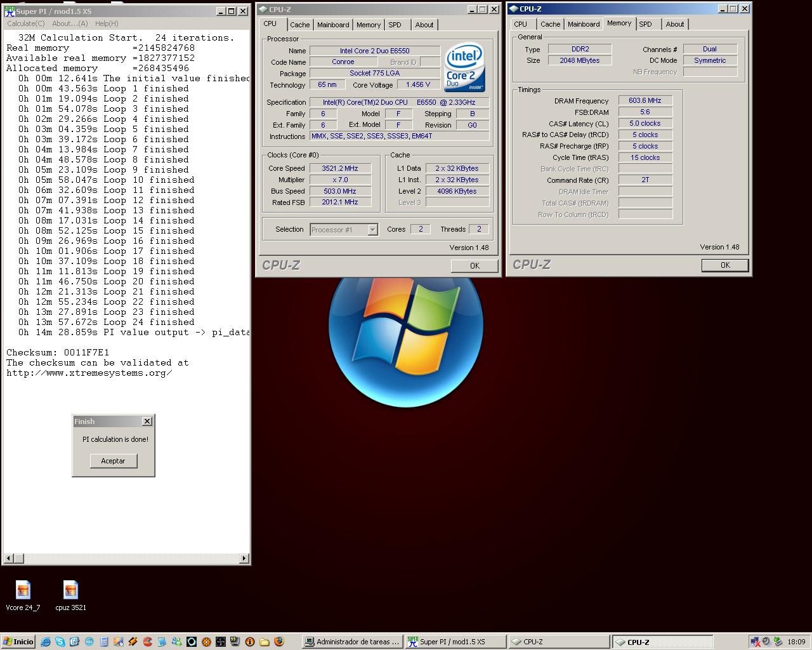Click the Inicio start button

pyautogui.click(x=18, y=642)
